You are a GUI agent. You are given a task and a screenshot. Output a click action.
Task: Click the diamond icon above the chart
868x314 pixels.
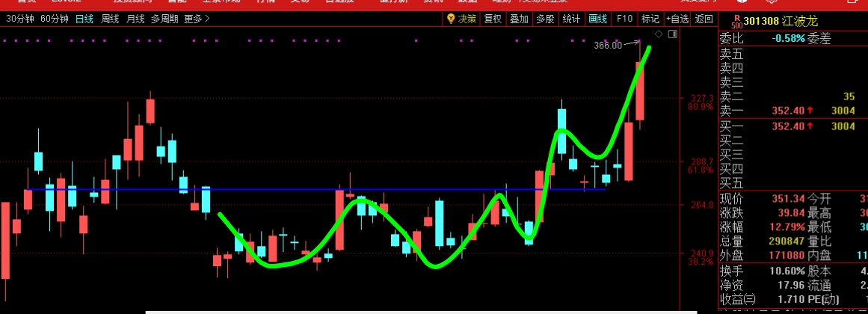point(658,34)
